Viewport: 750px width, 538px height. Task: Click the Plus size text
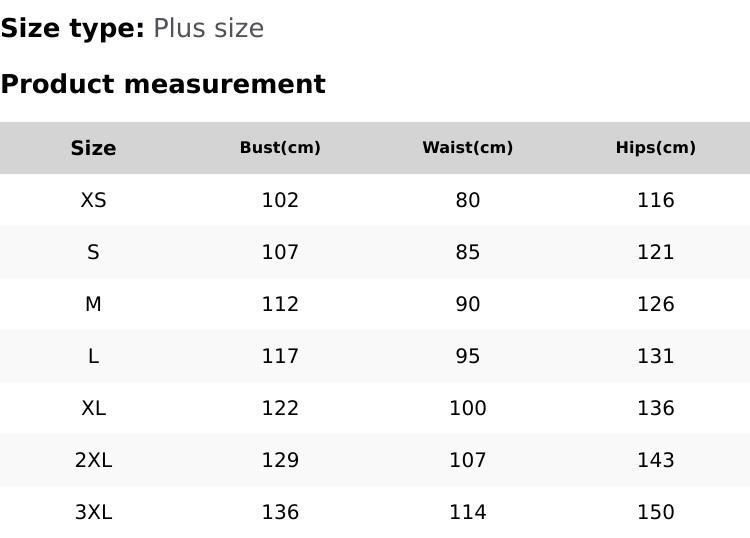pyautogui.click(x=208, y=28)
